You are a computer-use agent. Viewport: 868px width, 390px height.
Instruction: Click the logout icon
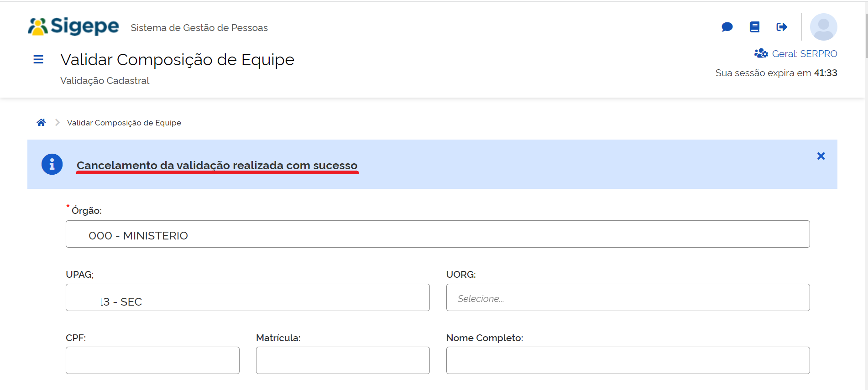click(782, 27)
